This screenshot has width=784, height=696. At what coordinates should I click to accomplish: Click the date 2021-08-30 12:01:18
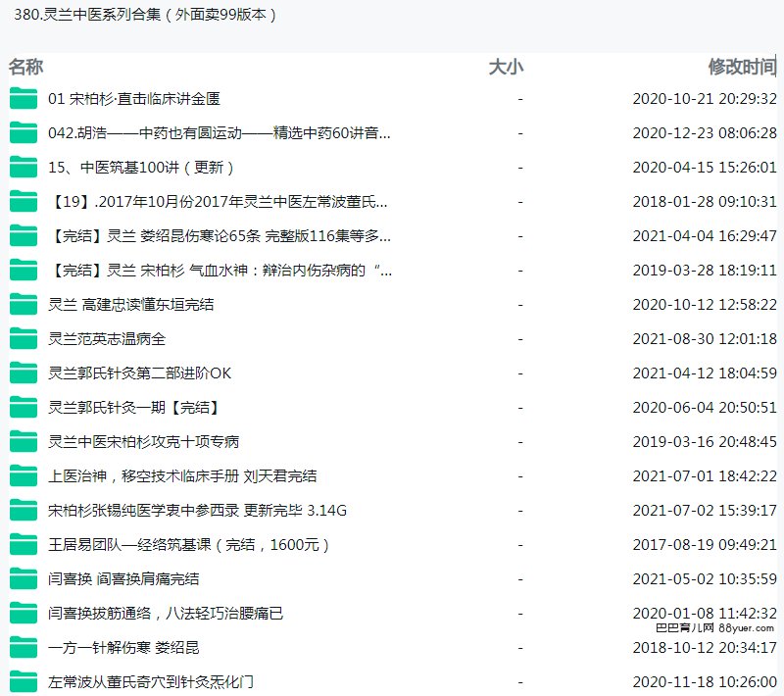(x=705, y=339)
